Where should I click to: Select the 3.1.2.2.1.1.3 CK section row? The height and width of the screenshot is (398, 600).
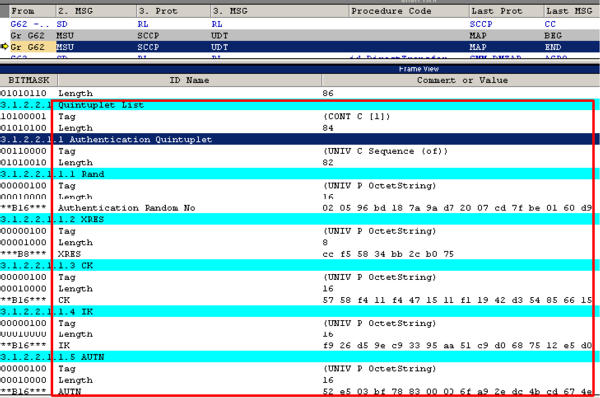pyautogui.click(x=300, y=266)
